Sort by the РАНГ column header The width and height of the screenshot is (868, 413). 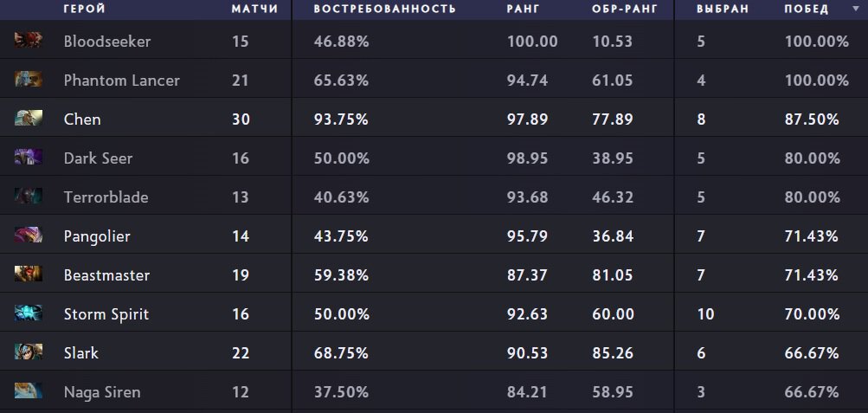point(523,9)
